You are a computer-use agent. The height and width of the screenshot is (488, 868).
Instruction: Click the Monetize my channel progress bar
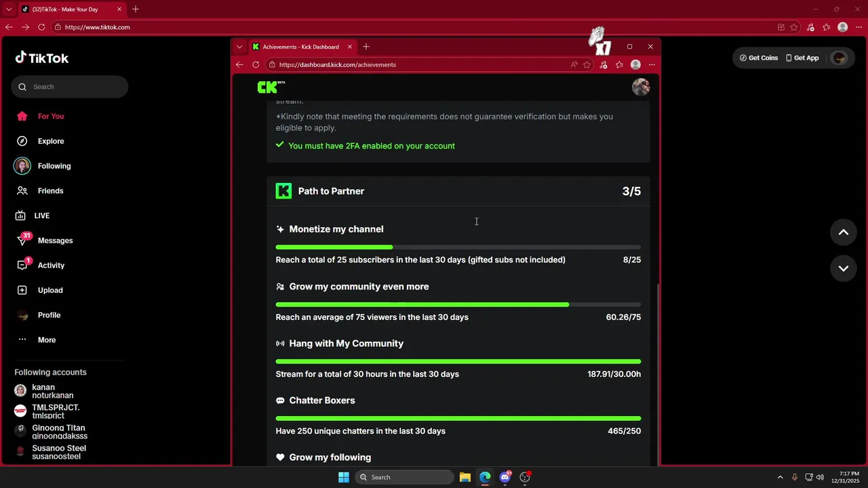click(x=458, y=247)
